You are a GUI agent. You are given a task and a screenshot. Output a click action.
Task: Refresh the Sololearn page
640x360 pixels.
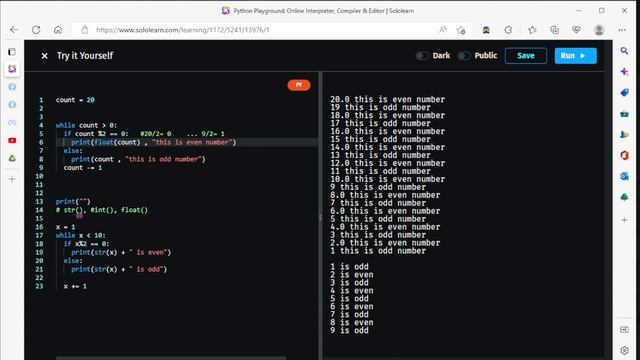pos(36,30)
